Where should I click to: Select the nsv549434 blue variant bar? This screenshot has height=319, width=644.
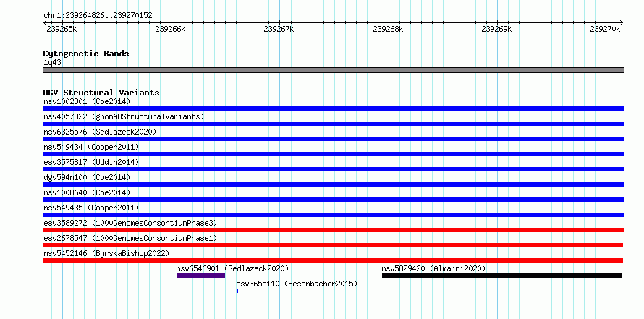[333, 154]
